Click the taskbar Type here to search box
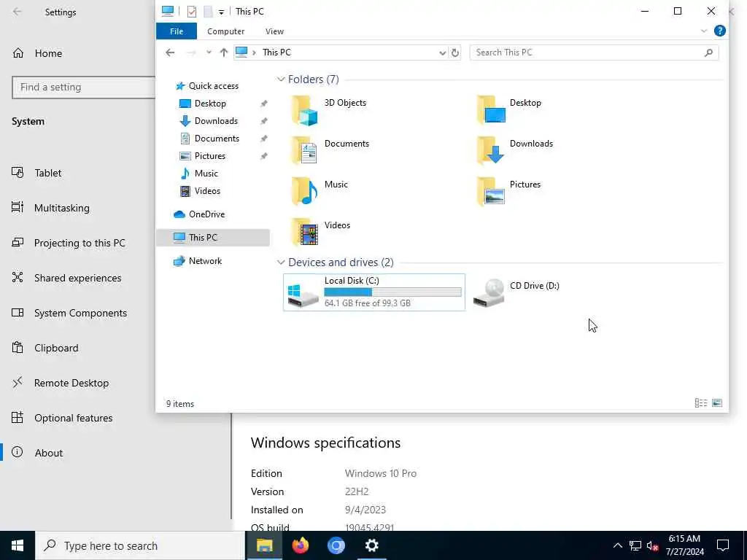Image resolution: width=747 pixels, height=560 pixels. pos(140,545)
